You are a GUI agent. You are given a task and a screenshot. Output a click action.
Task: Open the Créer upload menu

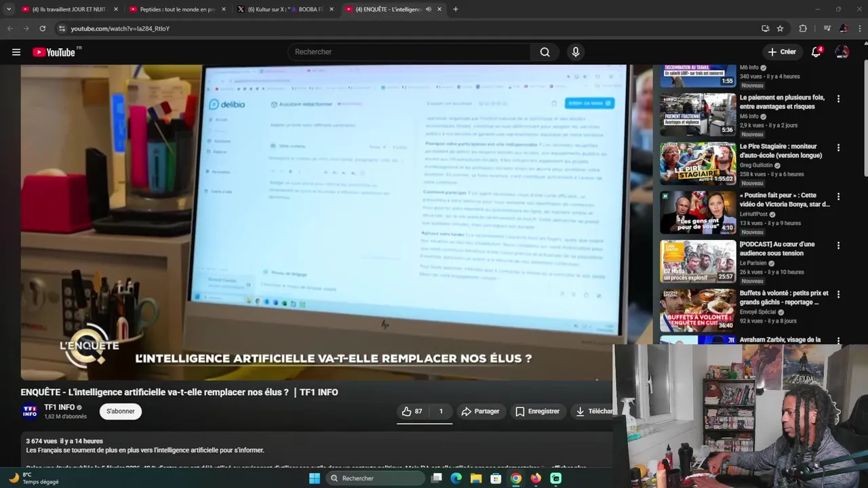point(782,52)
